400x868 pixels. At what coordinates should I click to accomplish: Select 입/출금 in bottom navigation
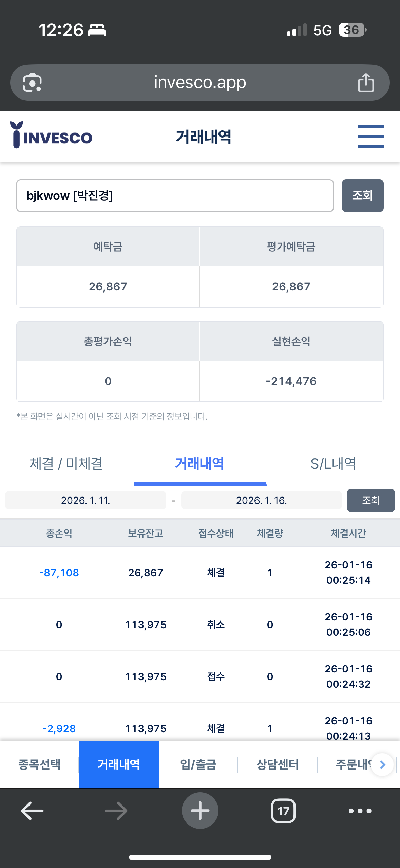click(x=198, y=764)
